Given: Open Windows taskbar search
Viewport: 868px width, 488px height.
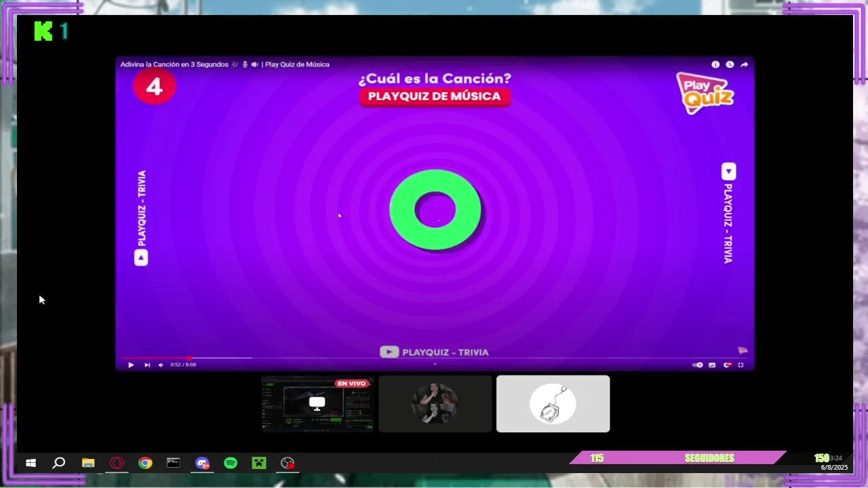Looking at the screenshot, I should 59,463.
